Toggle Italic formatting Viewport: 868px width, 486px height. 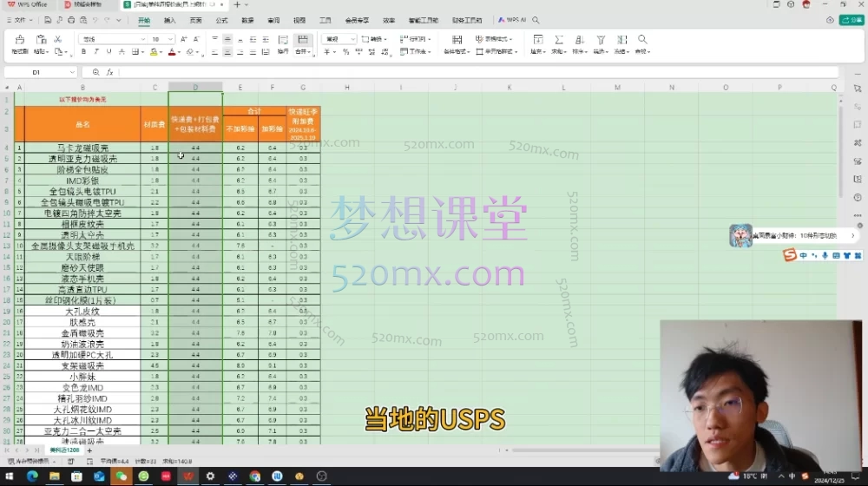[96, 51]
